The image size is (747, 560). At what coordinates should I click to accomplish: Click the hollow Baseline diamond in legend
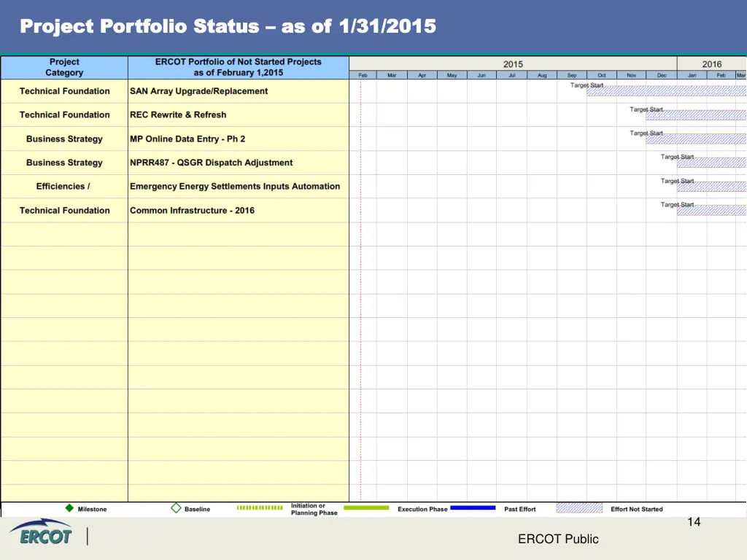(176, 508)
